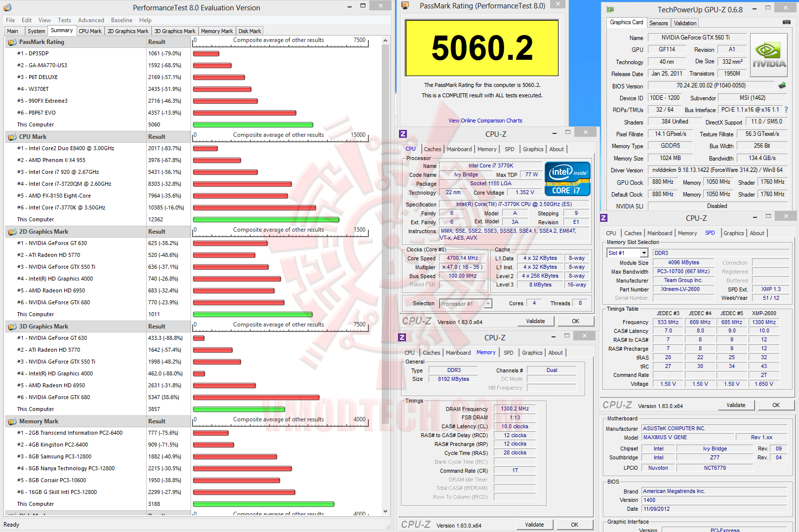Click the 3D Graphics Mark section icon
The height and width of the screenshot is (532, 799).
[x=12, y=327]
